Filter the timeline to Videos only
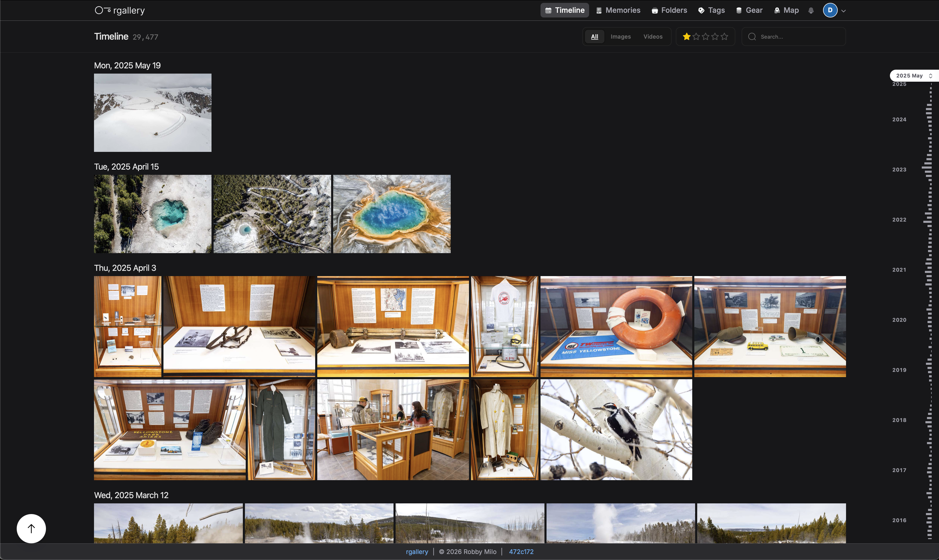The width and height of the screenshot is (939, 560). [x=653, y=37]
